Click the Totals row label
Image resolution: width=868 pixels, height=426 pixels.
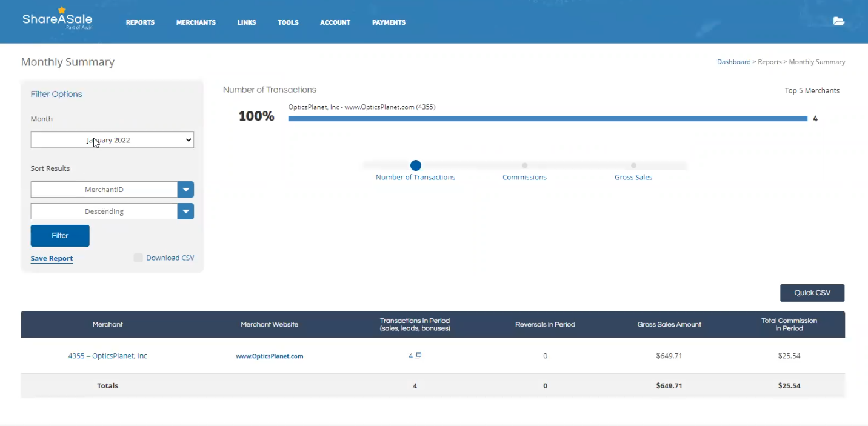(107, 385)
